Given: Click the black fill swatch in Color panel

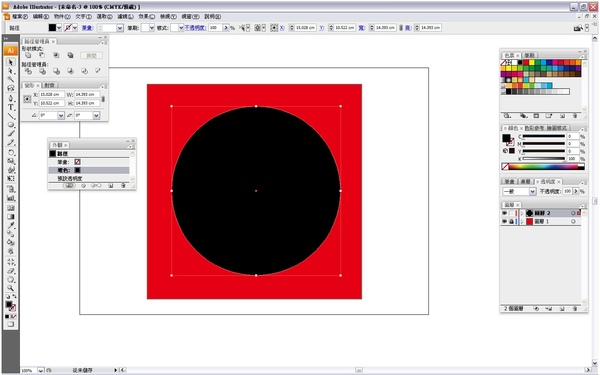Looking at the screenshot, I should pos(506,138).
